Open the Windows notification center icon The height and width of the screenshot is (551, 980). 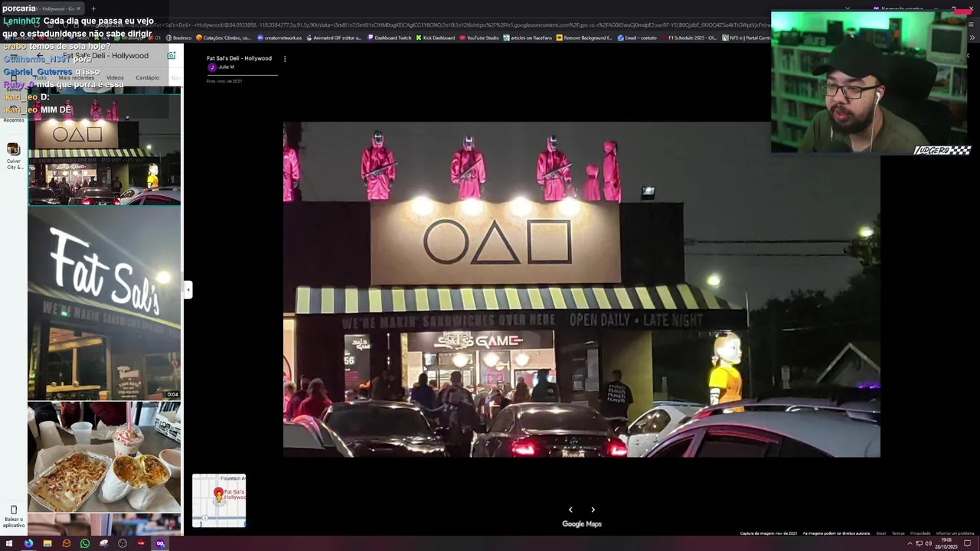point(967,543)
